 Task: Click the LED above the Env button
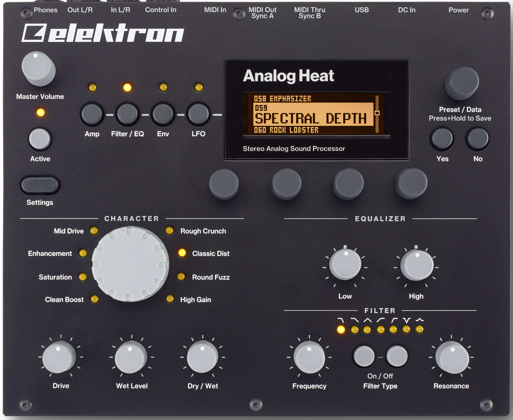[163, 87]
